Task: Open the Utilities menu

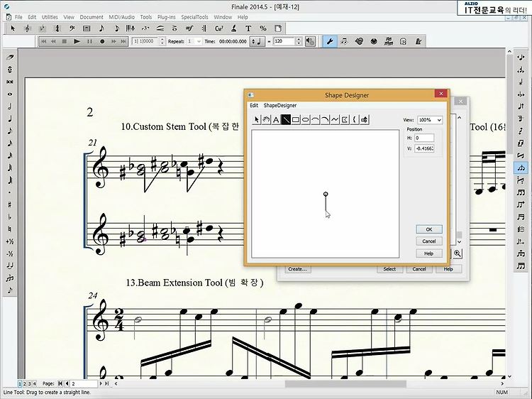Action: tap(50, 17)
